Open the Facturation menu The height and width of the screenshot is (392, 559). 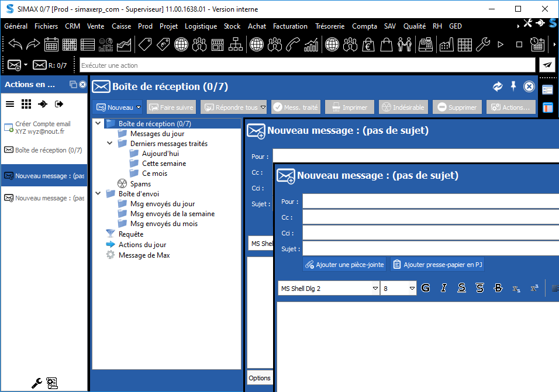(x=290, y=26)
